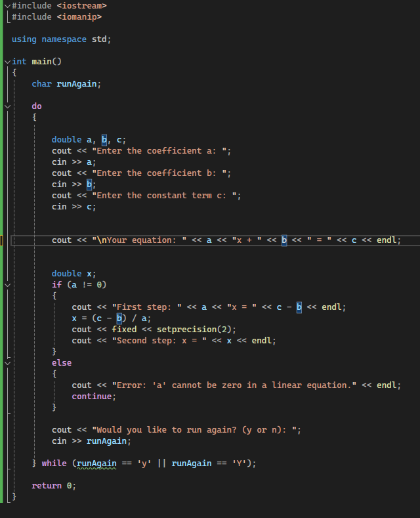420x518 pixels.
Task: Click the 'return 0;' statement
Action: pos(54,486)
